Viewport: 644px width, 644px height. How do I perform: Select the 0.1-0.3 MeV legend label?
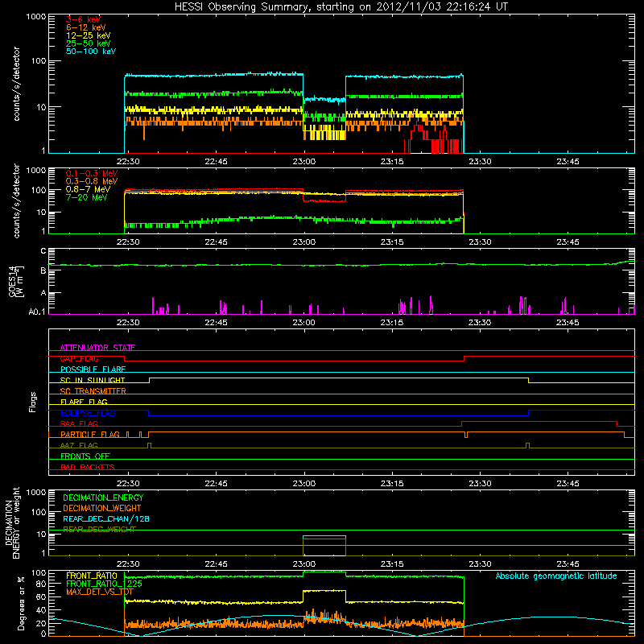pyautogui.click(x=92, y=174)
